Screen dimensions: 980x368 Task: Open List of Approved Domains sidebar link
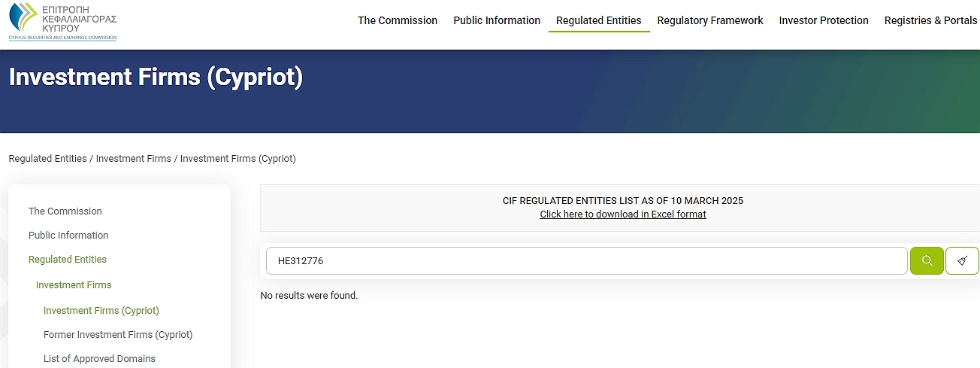pos(99,359)
